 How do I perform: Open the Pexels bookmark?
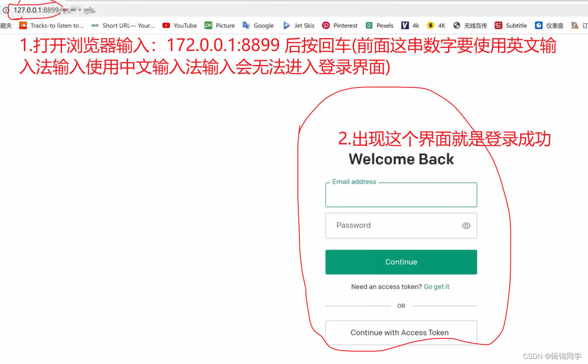pyautogui.click(x=379, y=26)
